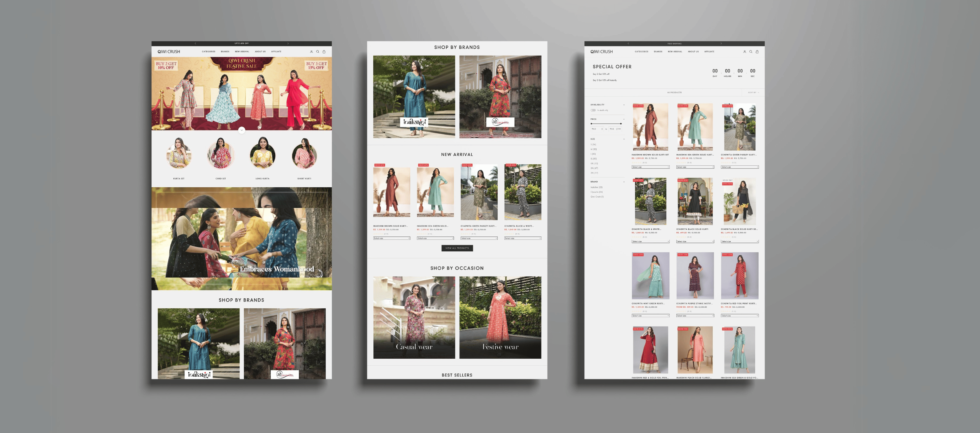Open account icon on the homepage mockup
This screenshot has height=433, width=980.
click(311, 52)
